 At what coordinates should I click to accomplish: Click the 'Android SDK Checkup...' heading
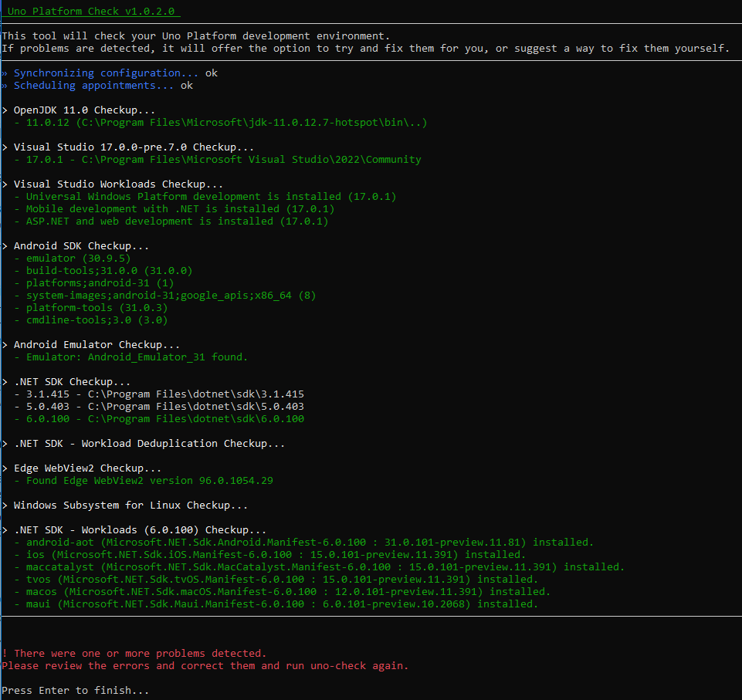coord(76,245)
